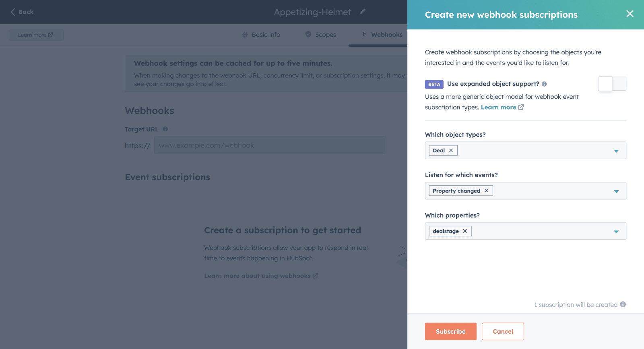644x349 pixels.
Task: Click the info icon next to expanded object support
Action: tap(544, 84)
